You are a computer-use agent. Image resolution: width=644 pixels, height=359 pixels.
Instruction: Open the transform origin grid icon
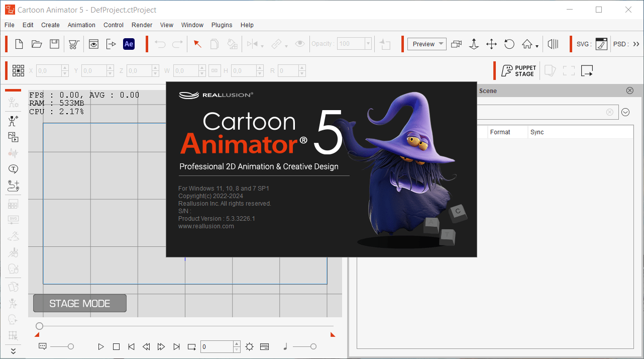click(x=19, y=70)
